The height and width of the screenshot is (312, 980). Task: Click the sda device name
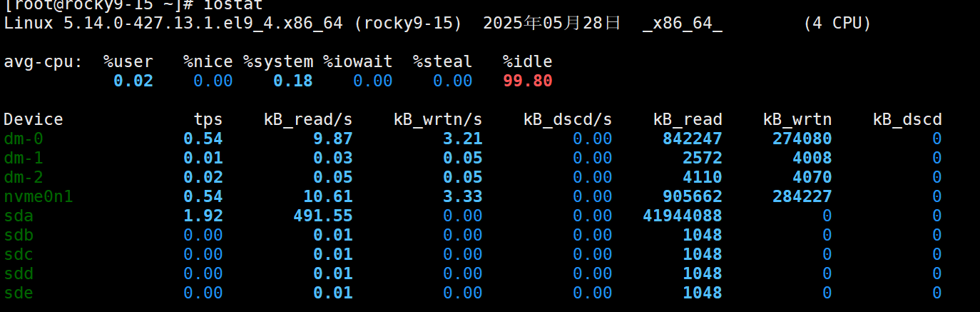click(x=19, y=216)
